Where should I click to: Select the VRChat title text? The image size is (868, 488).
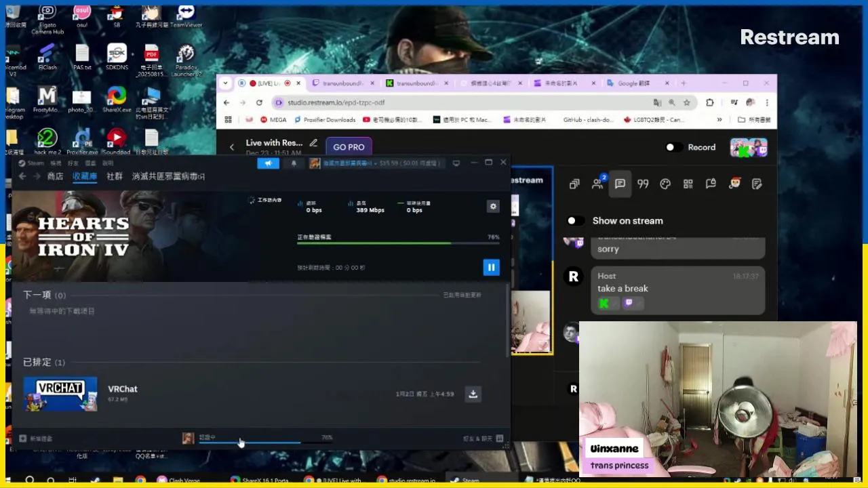click(x=123, y=389)
